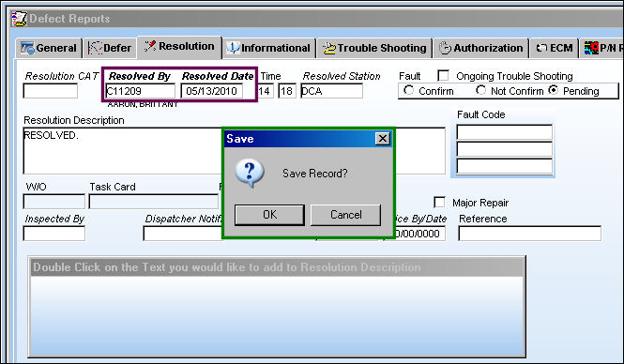This screenshot has height=364, width=624.
Task: Click the Inspected By input field
Action: (x=54, y=234)
